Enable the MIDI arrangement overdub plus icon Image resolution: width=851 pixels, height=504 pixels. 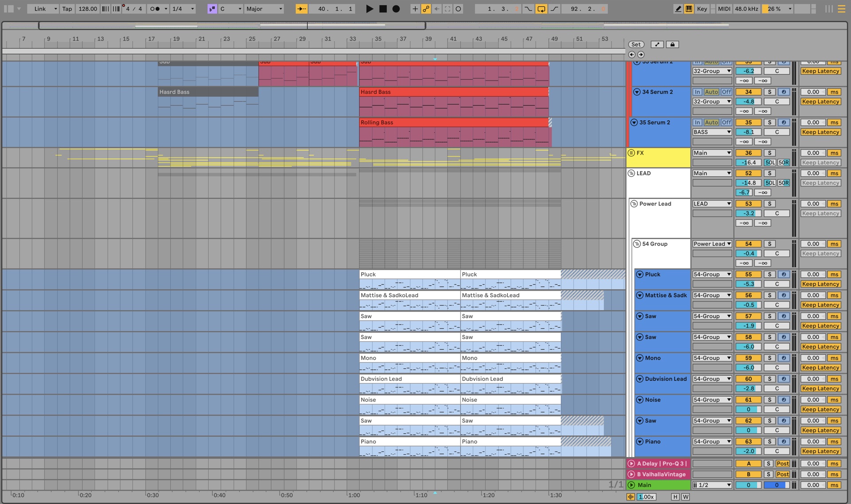(x=415, y=9)
